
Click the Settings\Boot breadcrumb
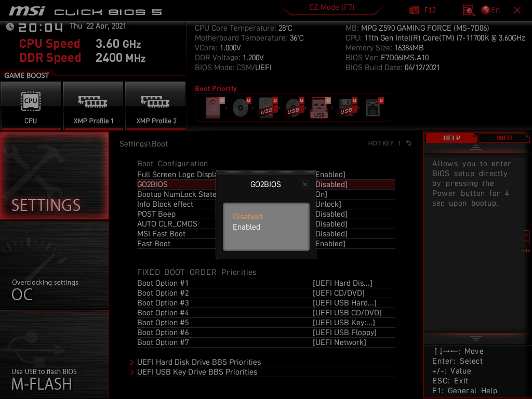pyautogui.click(x=143, y=144)
